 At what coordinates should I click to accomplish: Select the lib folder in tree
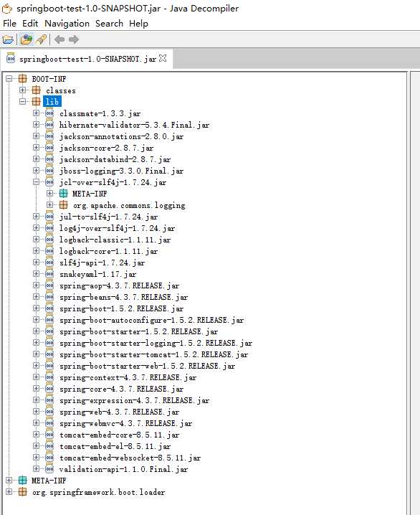(x=52, y=101)
